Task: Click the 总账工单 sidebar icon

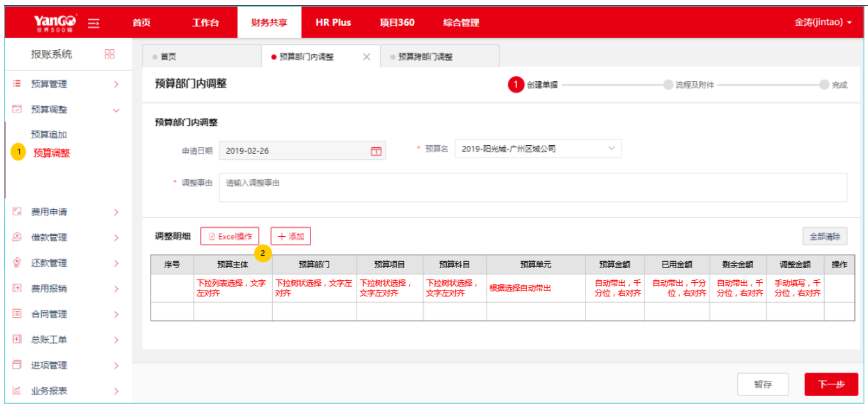Action: 17,339
